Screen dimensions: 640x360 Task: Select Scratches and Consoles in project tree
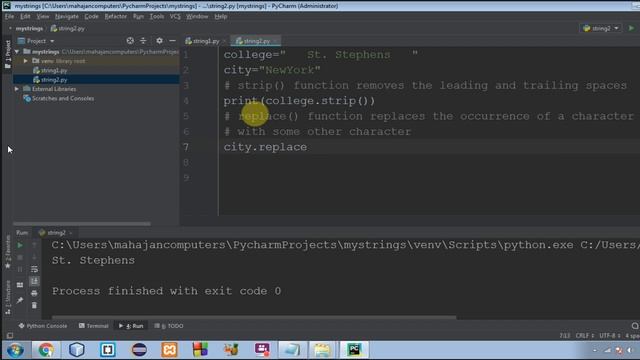pos(59,98)
